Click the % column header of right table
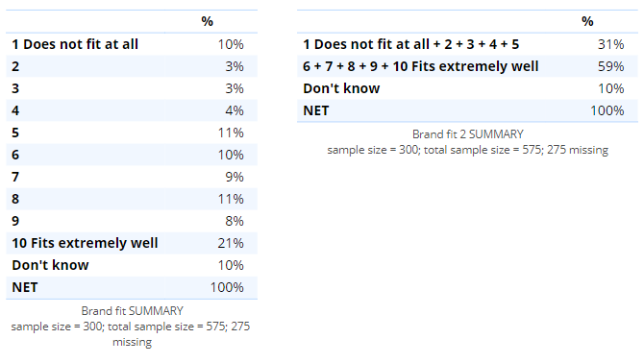The height and width of the screenshot is (363, 644). coord(587,22)
